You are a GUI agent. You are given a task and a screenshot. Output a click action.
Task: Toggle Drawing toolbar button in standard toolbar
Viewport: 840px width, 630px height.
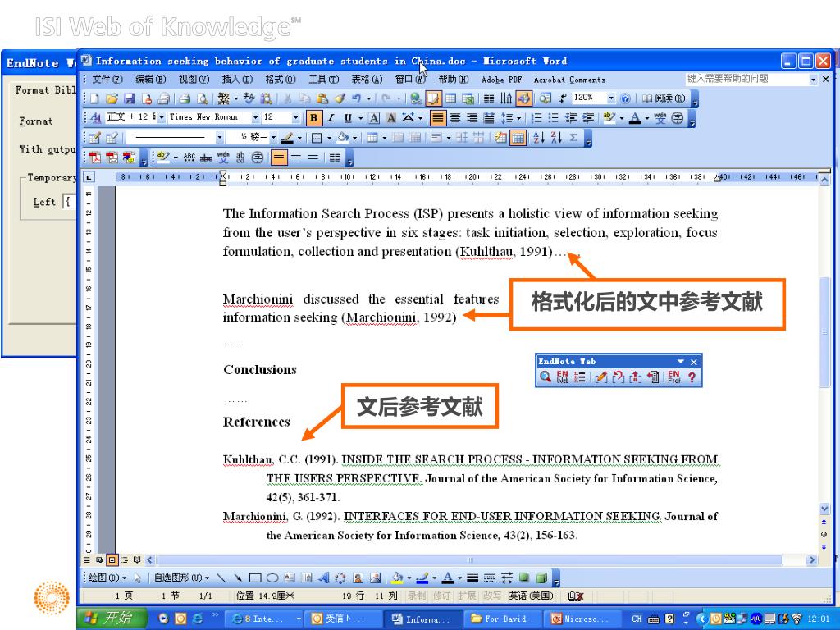[x=524, y=98]
